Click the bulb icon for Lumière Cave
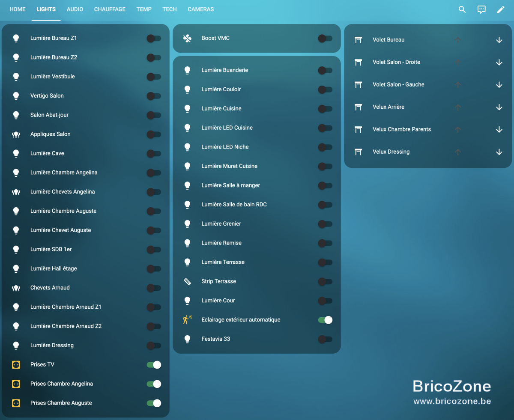This screenshot has width=514, height=420. [16, 154]
